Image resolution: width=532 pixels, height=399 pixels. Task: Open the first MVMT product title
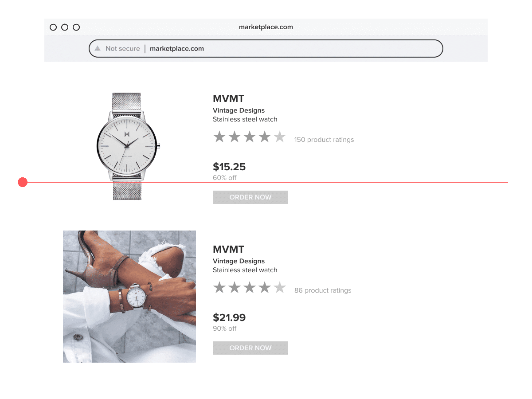(228, 98)
